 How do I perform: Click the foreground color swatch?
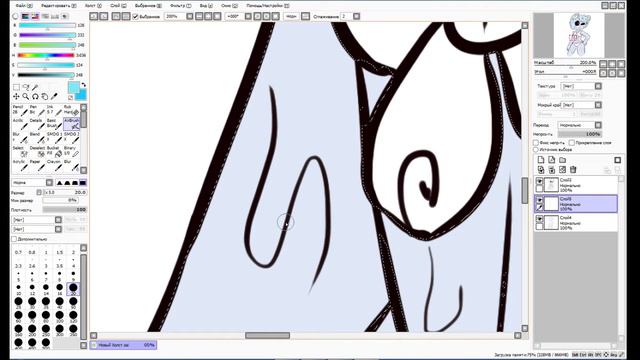(74, 88)
